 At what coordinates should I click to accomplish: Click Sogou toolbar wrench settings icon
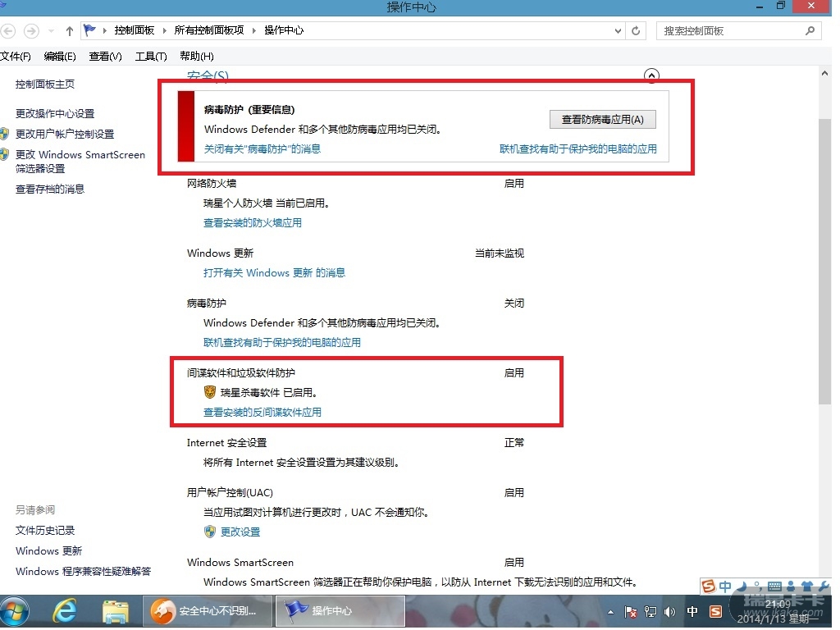coord(824,587)
